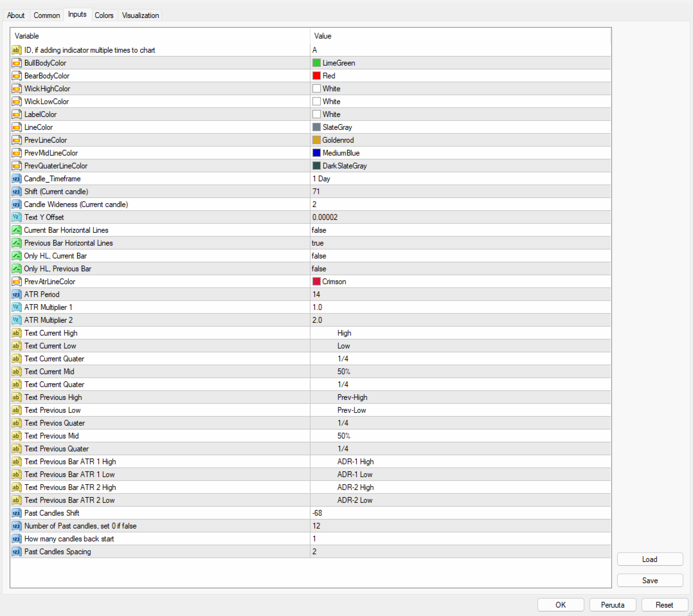Switch to the About tab
This screenshot has height=616, width=693.
click(16, 15)
